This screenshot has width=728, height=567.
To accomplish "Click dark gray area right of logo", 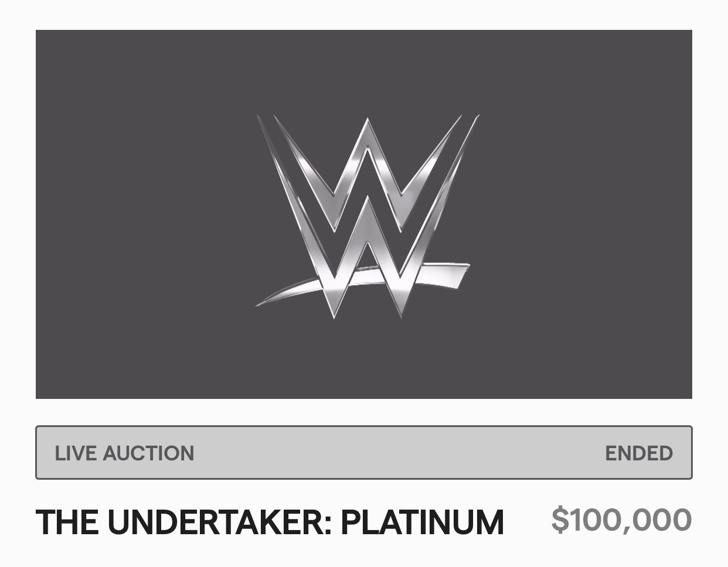I will click(x=586, y=214).
